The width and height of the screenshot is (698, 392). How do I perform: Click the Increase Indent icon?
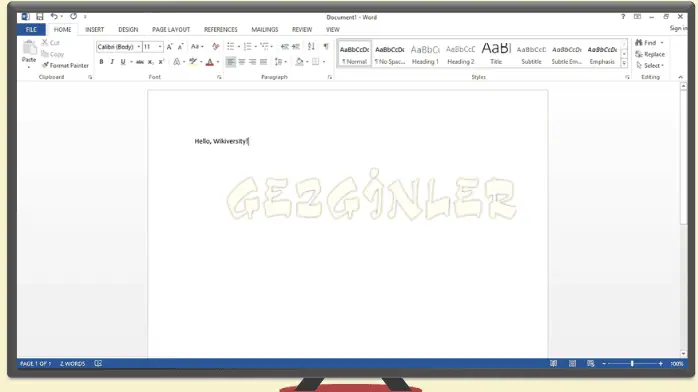tap(296, 47)
